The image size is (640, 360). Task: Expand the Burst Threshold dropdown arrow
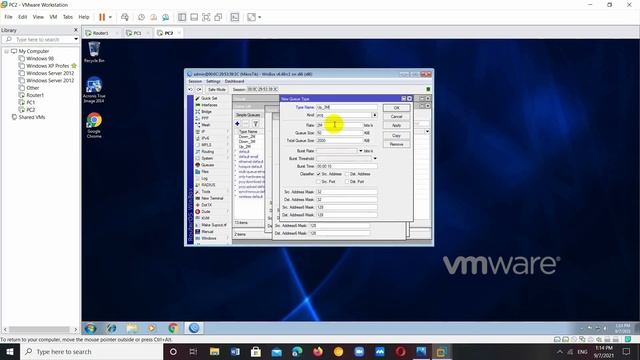[x=375, y=158]
